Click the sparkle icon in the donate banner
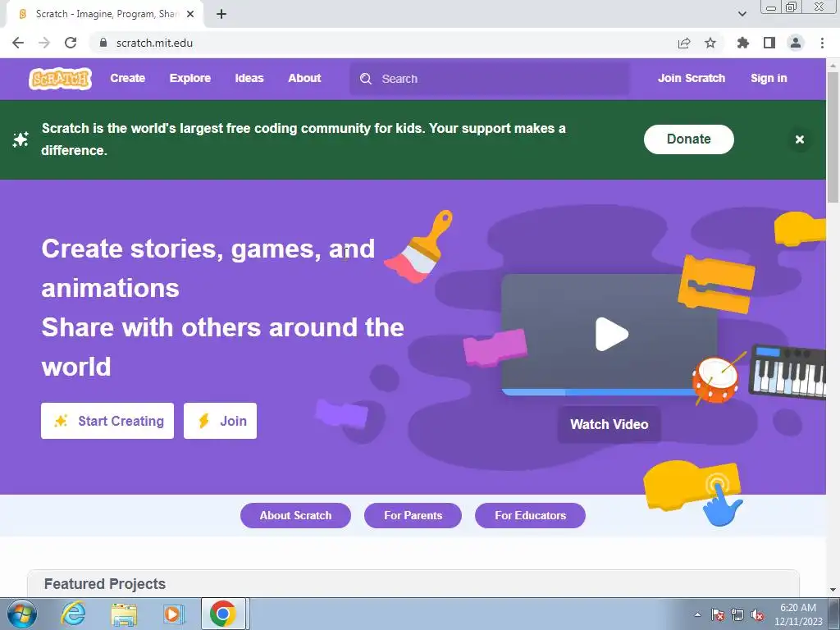 click(21, 139)
